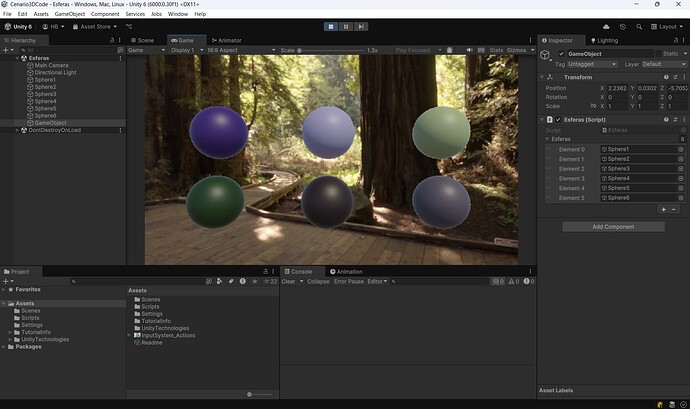Open the GameObject menu in the menu bar
The height and width of the screenshot is (409, 690).
(x=70, y=14)
